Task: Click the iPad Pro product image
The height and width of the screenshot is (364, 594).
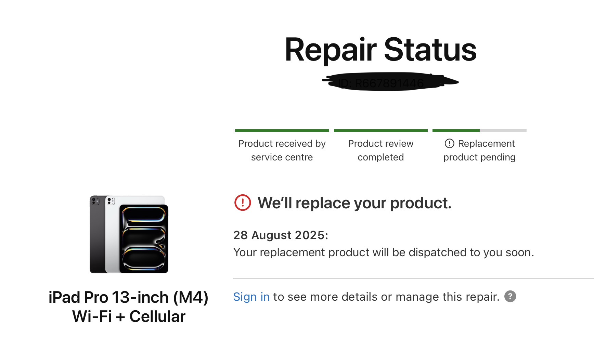Action: point(129,234)
